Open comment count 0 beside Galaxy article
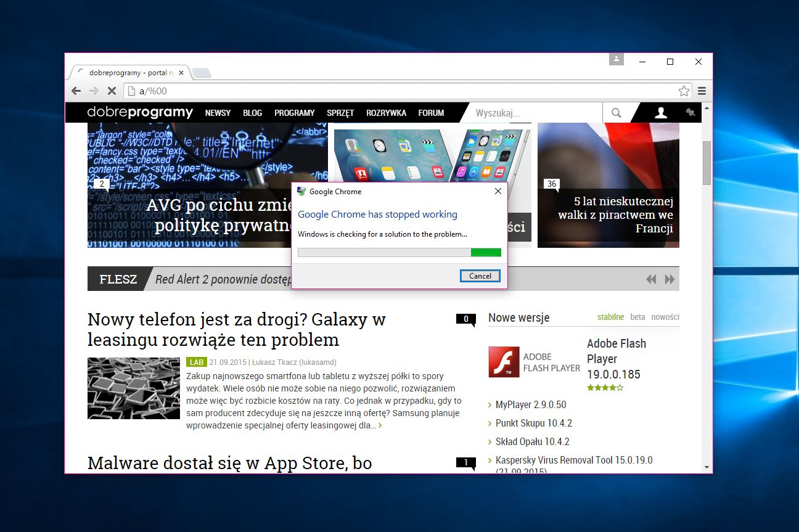Screen dimensions: 799x532 [x=466, y=319]
